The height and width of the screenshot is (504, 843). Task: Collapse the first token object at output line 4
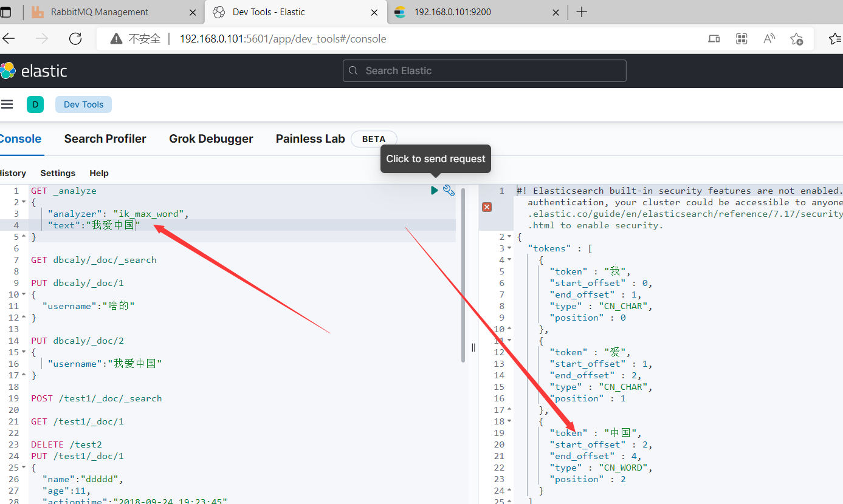(509, 260)
